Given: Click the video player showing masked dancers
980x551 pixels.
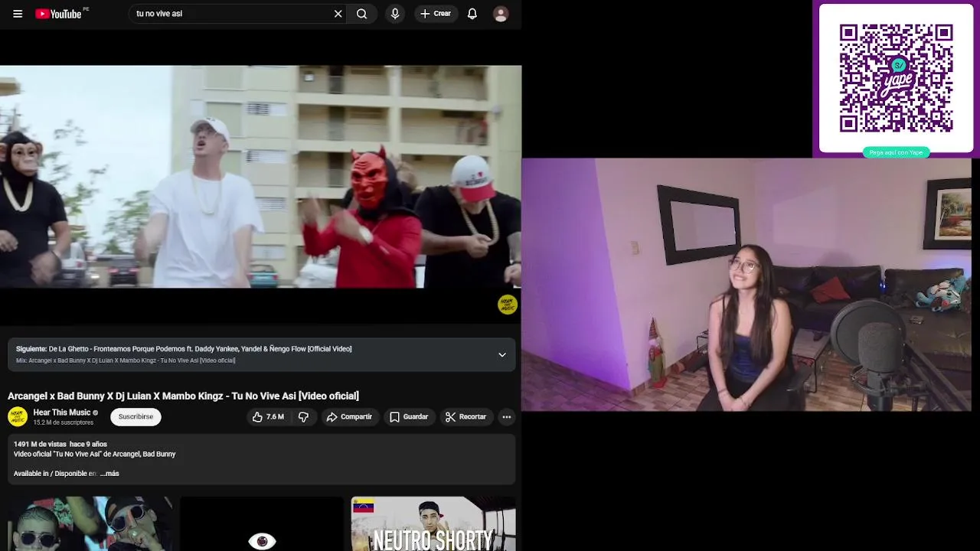Looking at the screenshot, I should (x=260, y=177).
